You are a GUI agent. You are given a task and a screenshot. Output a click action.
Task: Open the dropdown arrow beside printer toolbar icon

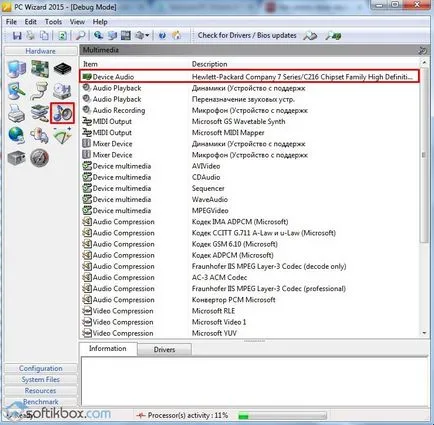point(147,35)
